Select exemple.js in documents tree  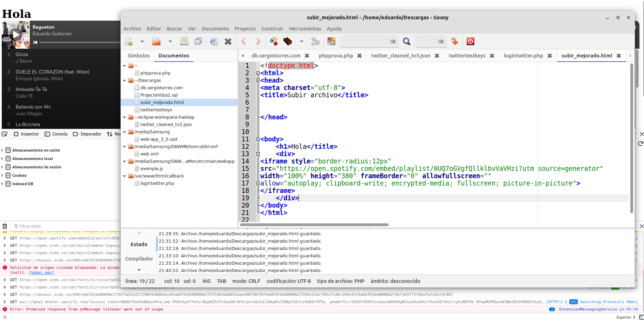pyautogui.click(x=152, y=169)
